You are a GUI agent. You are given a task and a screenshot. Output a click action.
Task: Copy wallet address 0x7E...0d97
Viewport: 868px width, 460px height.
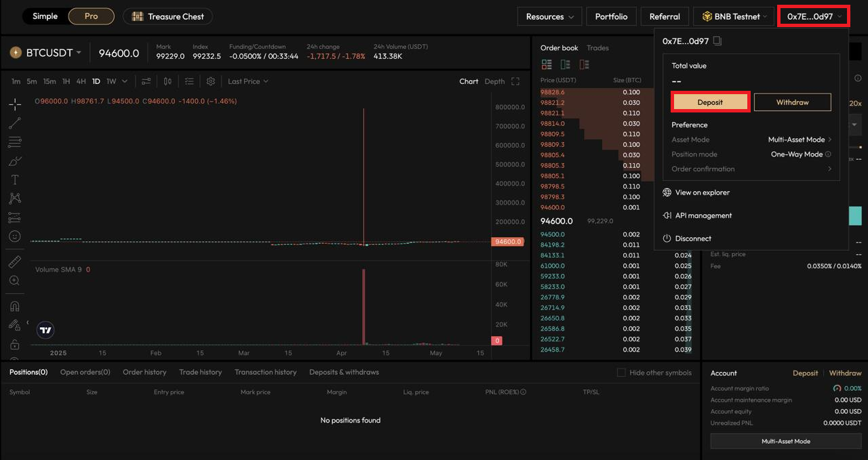coord(717,41)
